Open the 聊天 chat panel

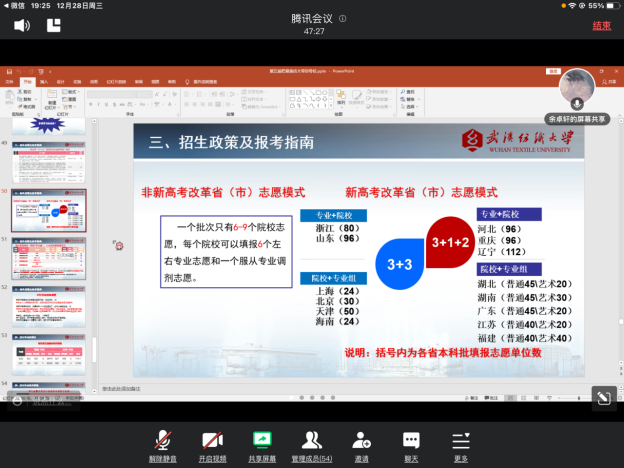pos(411,443)
